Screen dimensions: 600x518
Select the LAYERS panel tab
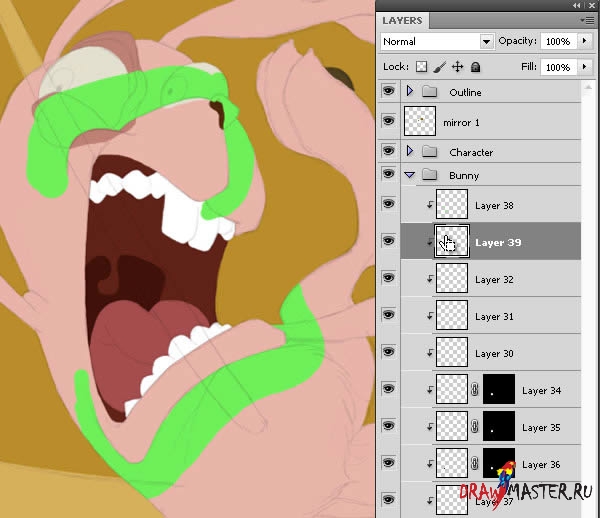[402, 20]
